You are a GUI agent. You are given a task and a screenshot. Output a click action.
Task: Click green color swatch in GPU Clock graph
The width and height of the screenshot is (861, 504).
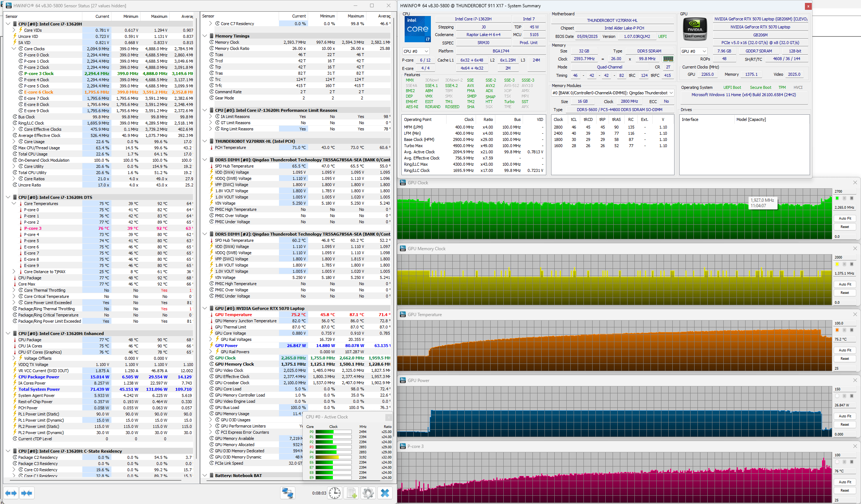point(837,198)
